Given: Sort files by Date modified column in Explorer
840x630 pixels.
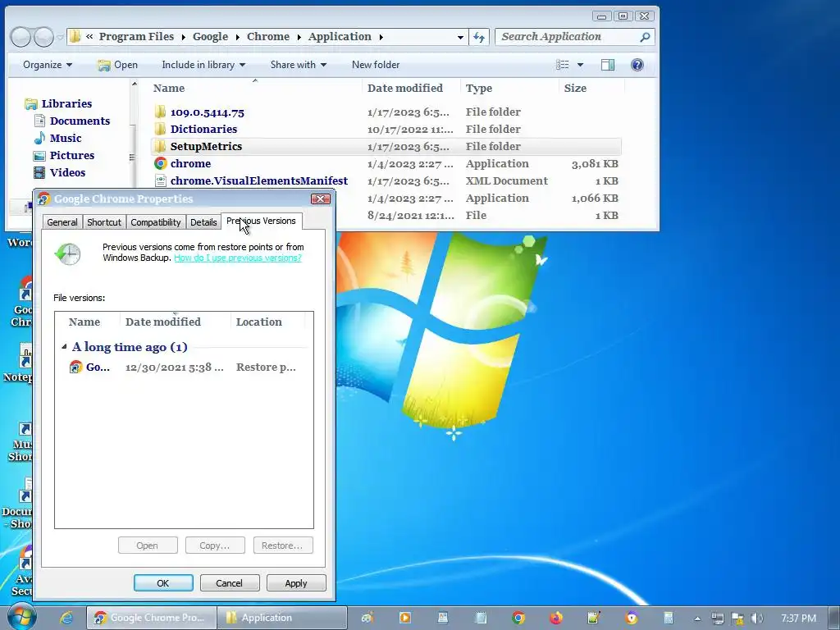Looking at the screenshot, I should (x=410, y=88).
